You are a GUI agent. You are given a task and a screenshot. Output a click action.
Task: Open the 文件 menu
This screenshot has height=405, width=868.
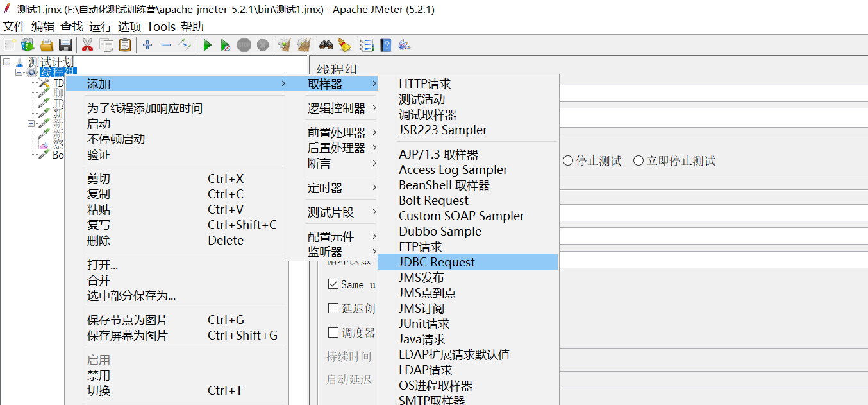click(14, 26)
